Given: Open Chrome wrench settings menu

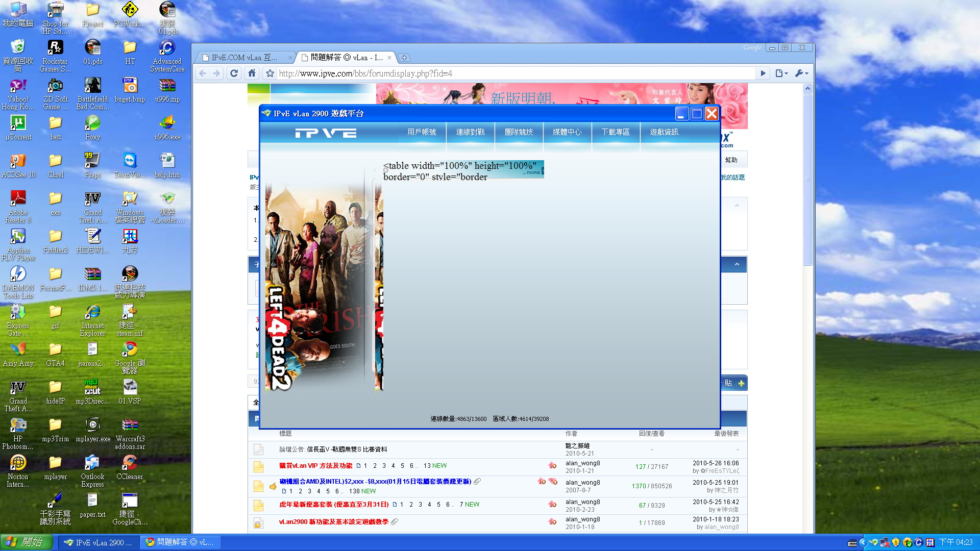Looking at the screenshot, I should [801, 73].
